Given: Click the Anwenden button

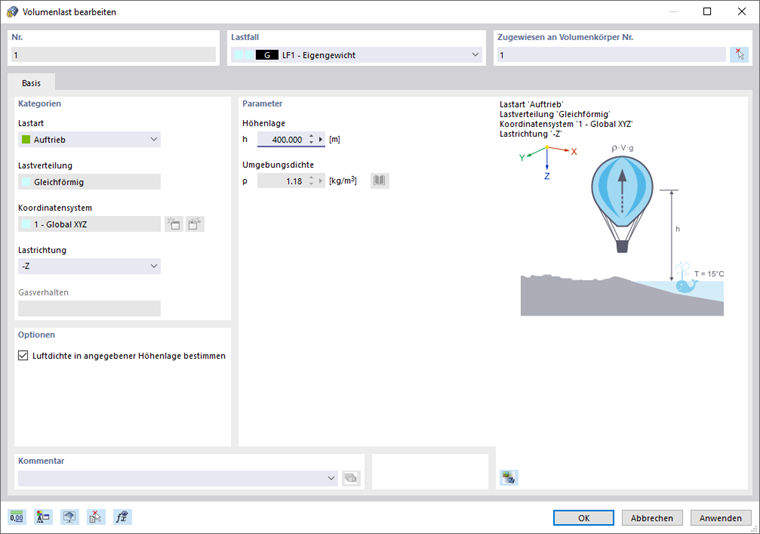Looking at the screenshot, I should pyautogui.click(x=720, y=518).
